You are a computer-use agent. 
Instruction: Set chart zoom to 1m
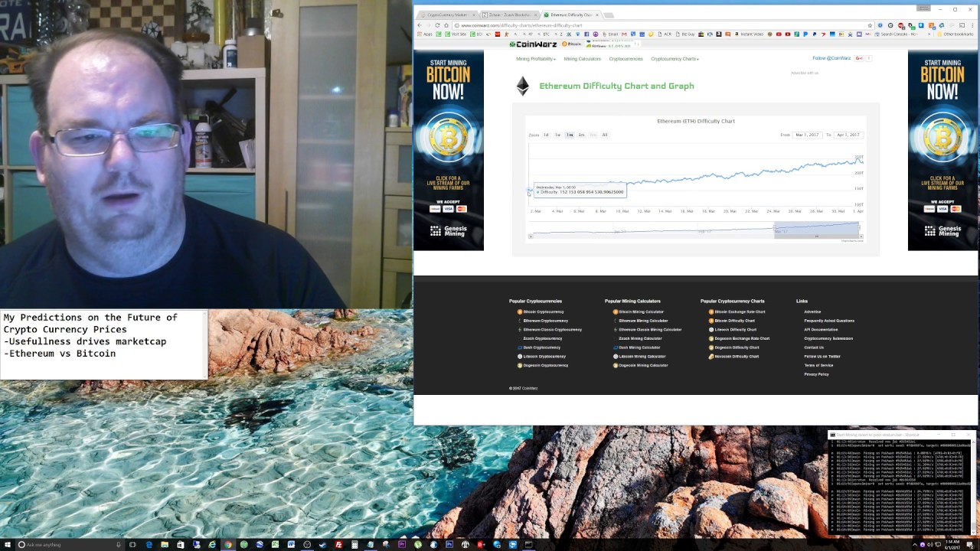[570, 135]
